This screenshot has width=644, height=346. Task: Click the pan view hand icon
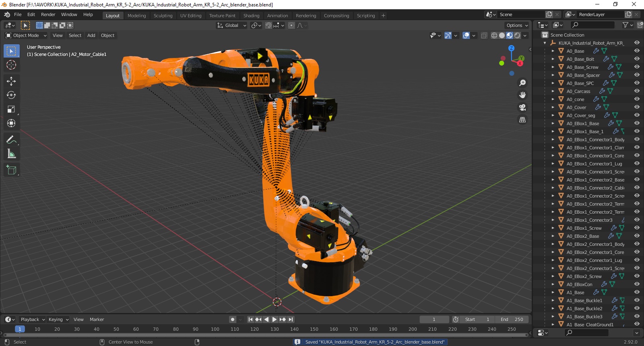[522, 95]
